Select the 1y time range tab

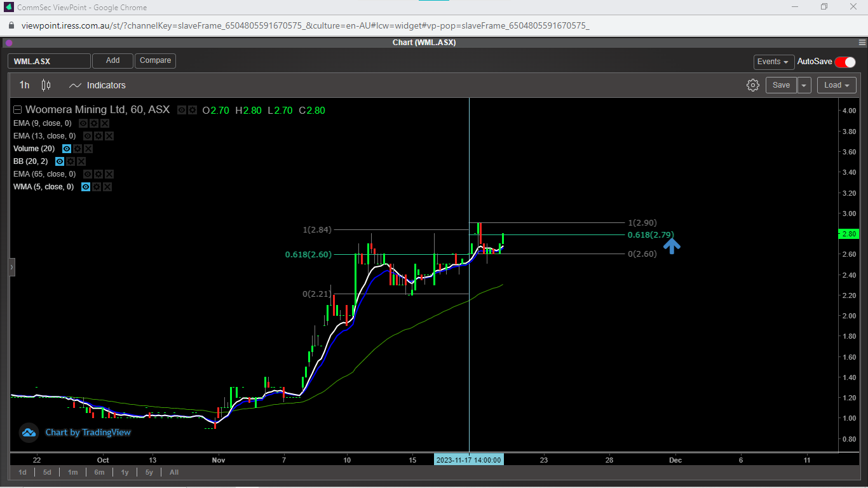point(125,472)
